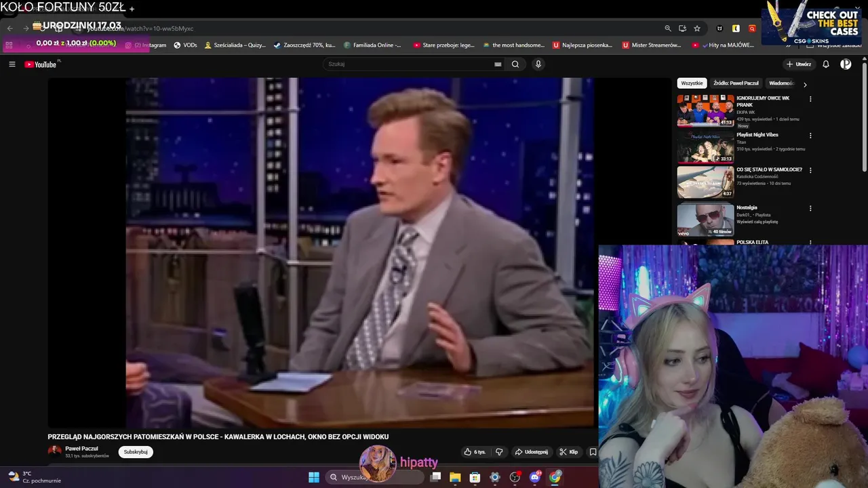Select the Wiadomości filter chip
The height and width of the screenshot is (488, 868).
click(781, 83)
